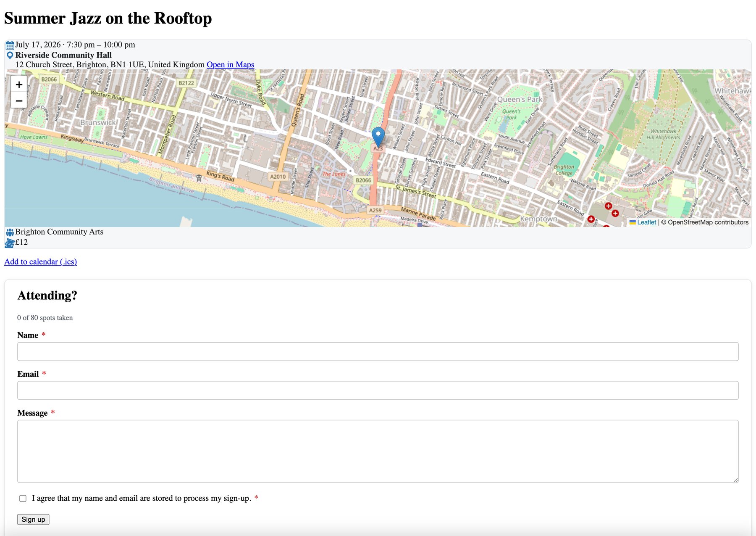Check the data storage consent checkbox
This screenshot has height=536, width=756.
pos(23,499)
